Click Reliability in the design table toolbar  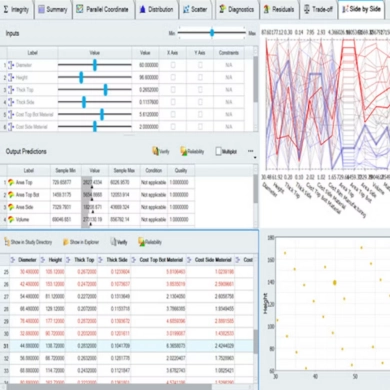tap(150, 242)
